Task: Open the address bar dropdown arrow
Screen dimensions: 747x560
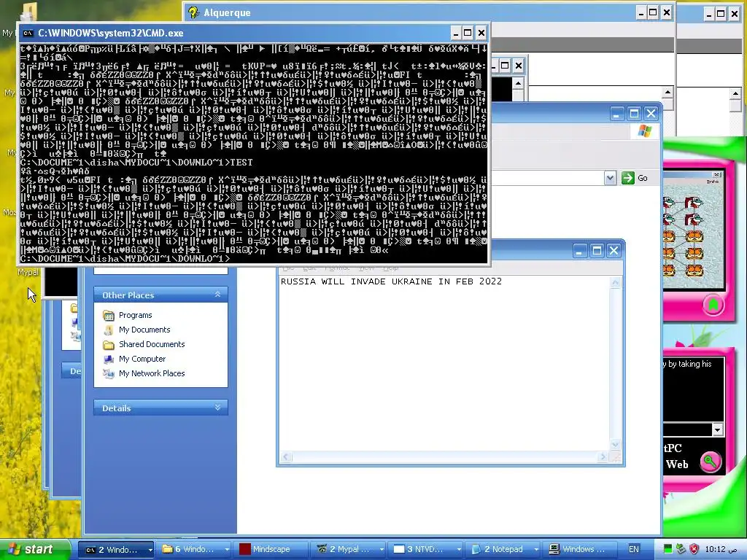Action: coord(610,178)
